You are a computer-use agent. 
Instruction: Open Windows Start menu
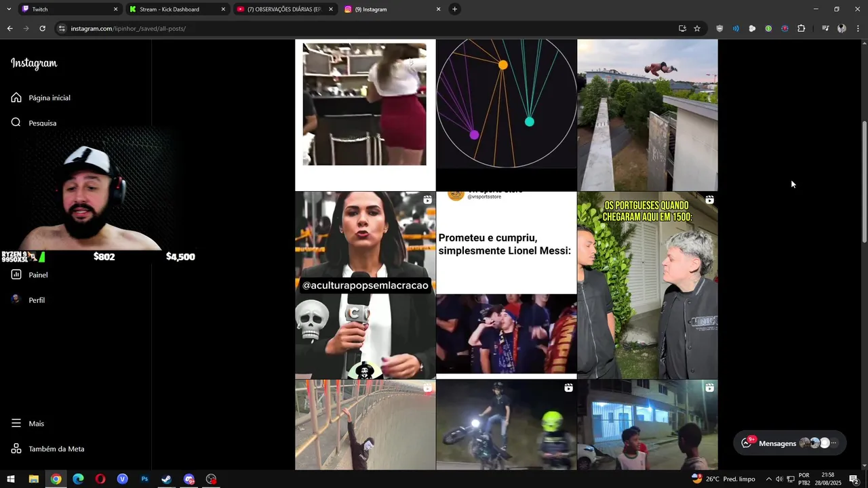[11, 479]
